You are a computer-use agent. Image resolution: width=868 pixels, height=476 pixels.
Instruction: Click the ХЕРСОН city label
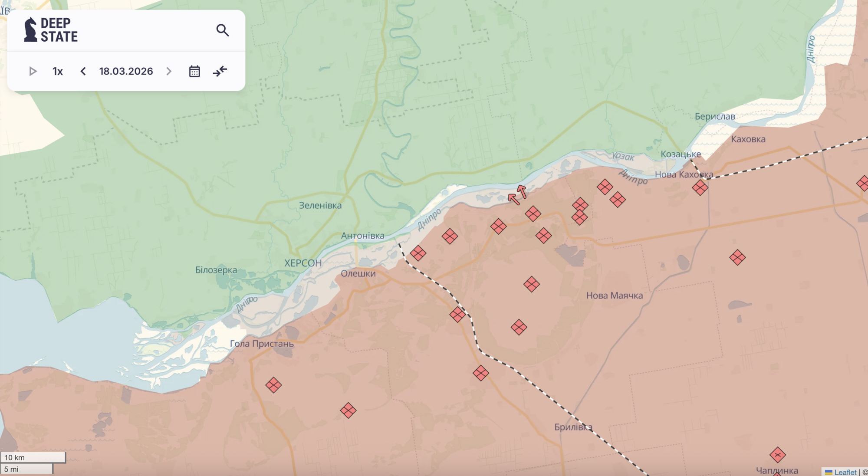[303, 263]
